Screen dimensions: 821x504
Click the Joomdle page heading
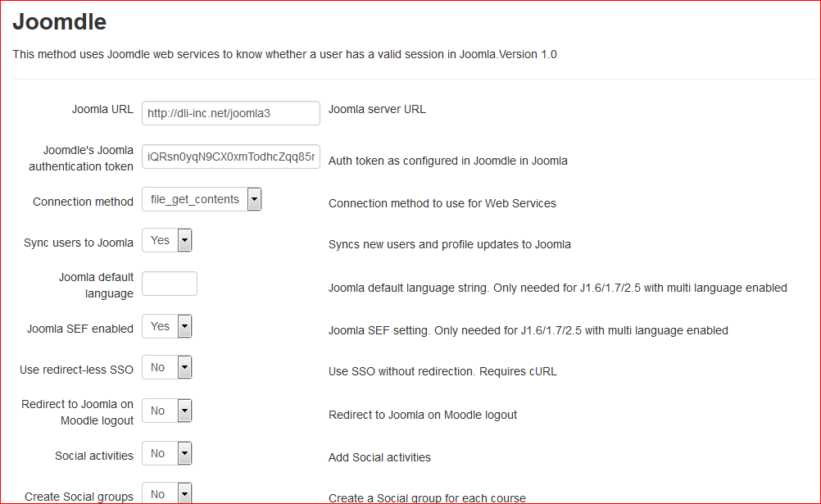pos(59,22)
